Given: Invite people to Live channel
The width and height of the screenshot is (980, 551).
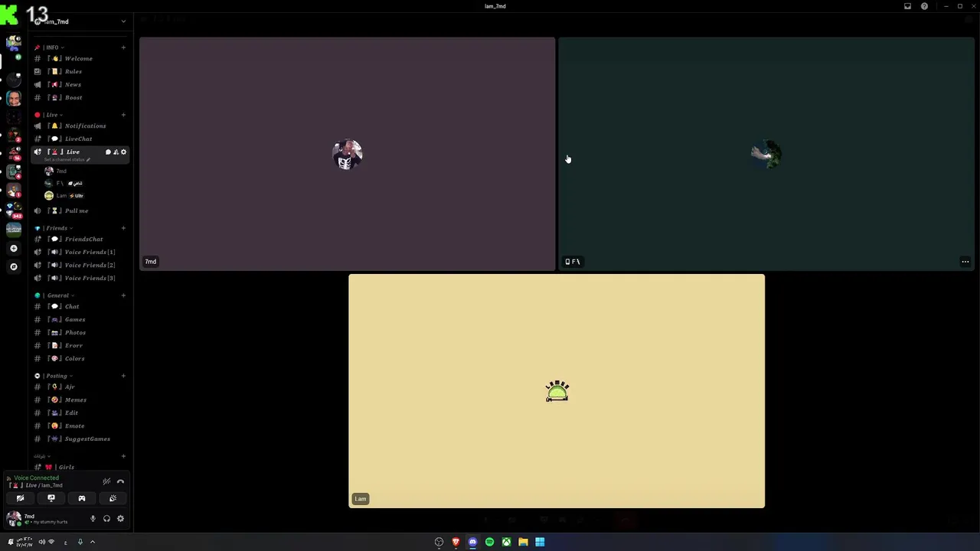Looking at the screenshot, I should 116,152.
